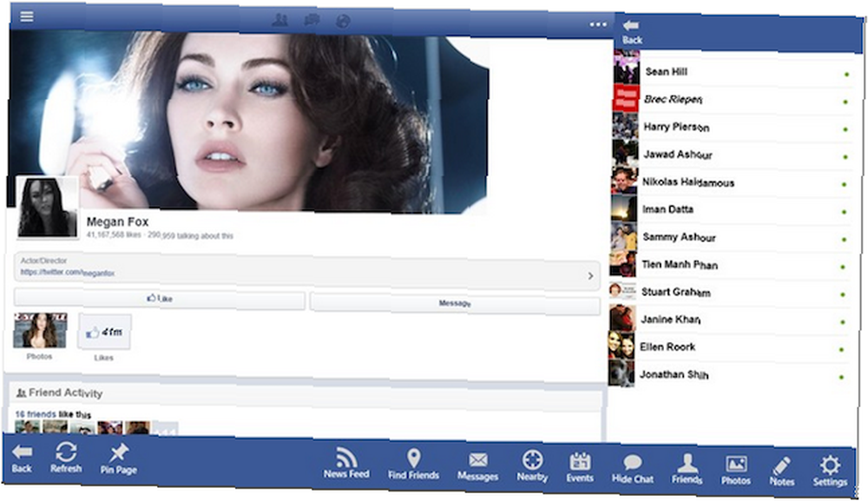Viewport: 868px width, 501px height.
Task: Open the twitter.com/meganfox link
Action: 68,273
